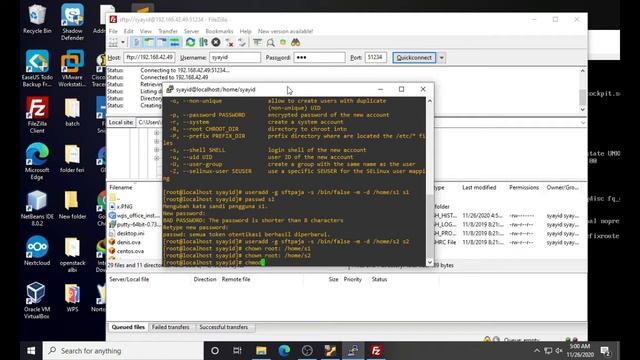Screen dimensions: 640x360
Task: Select desktop.ini in local file list
Action: coord(130,233)
